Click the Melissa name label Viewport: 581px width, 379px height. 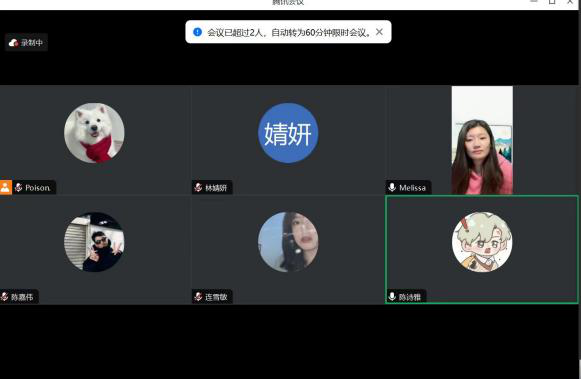click(412, 187)
